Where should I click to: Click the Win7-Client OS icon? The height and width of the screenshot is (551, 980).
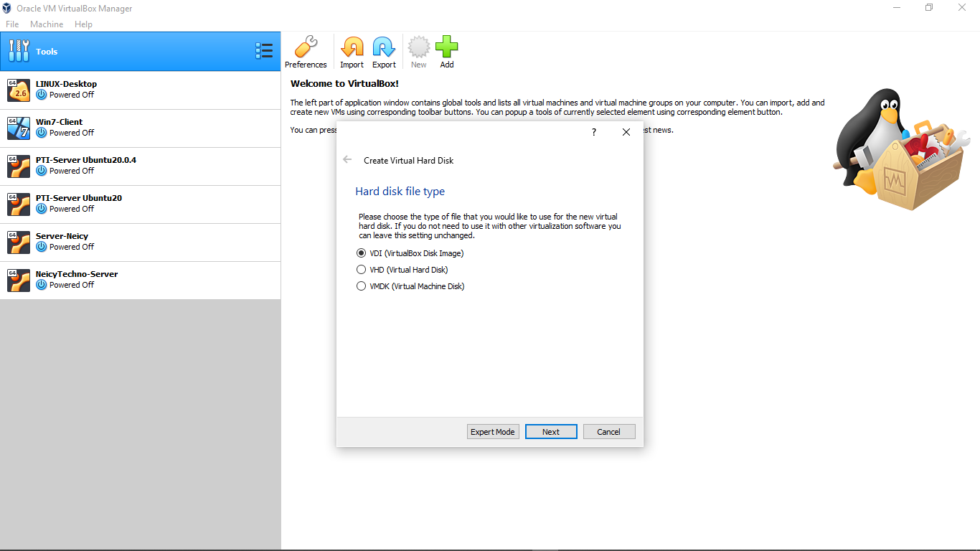(19, 128)
